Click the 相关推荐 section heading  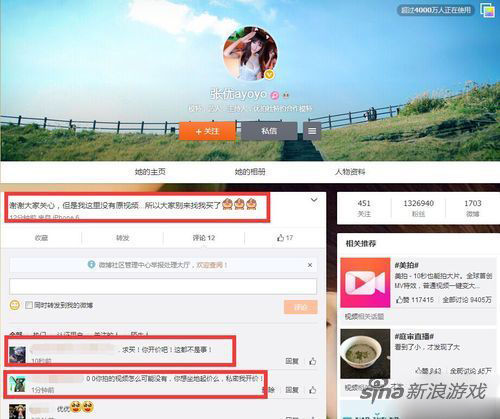click(x=361, y=244)
